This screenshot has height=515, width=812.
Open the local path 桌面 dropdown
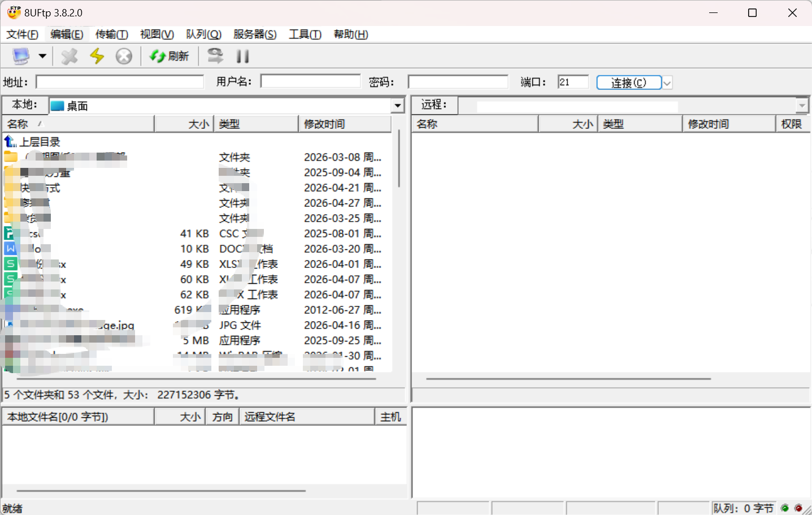click(398, 106)
